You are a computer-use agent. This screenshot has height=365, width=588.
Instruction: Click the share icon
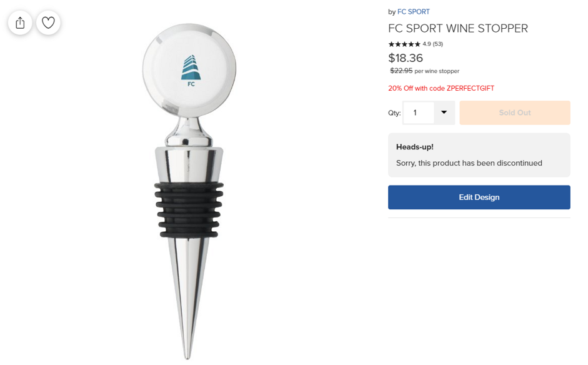[20, 23]
